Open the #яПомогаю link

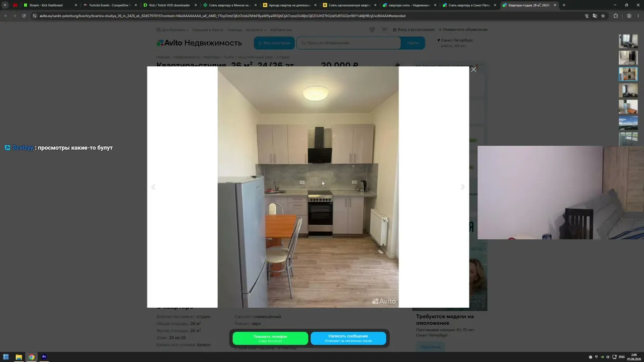click(280, 30)
